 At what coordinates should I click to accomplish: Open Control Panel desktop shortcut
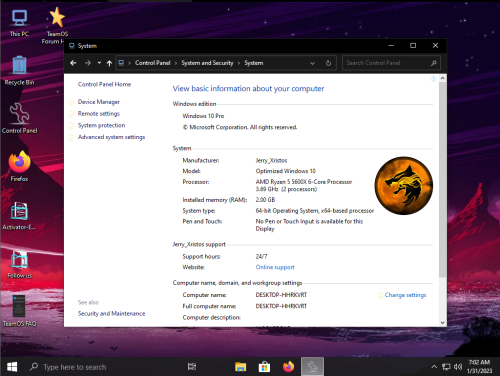19,118
